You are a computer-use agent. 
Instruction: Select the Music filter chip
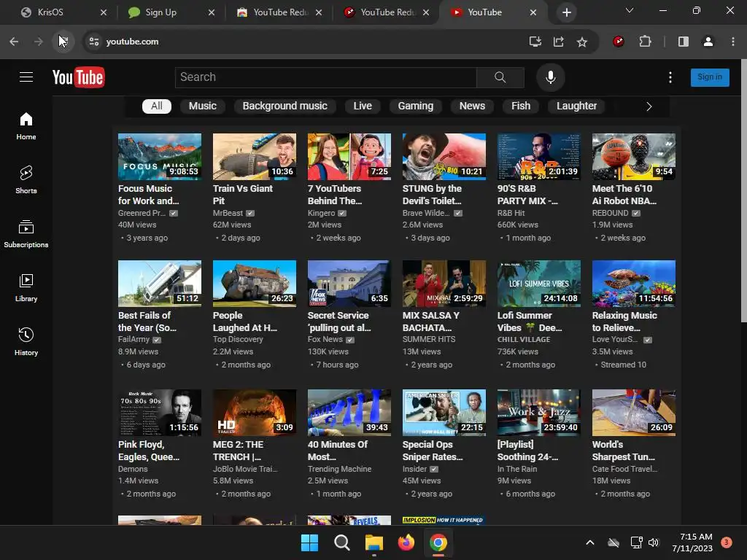point(203,106)
